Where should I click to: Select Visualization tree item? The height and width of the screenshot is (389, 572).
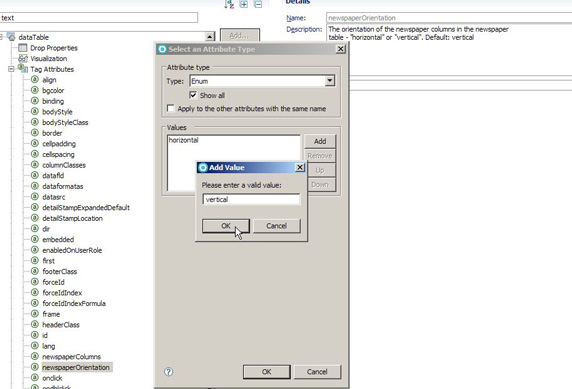point(49,58)
